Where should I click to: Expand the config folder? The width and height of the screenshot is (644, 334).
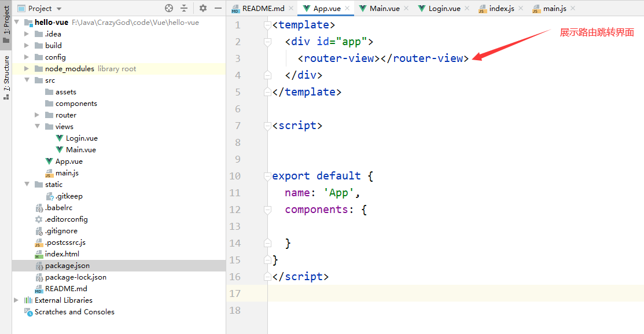(x=27, y=57)
